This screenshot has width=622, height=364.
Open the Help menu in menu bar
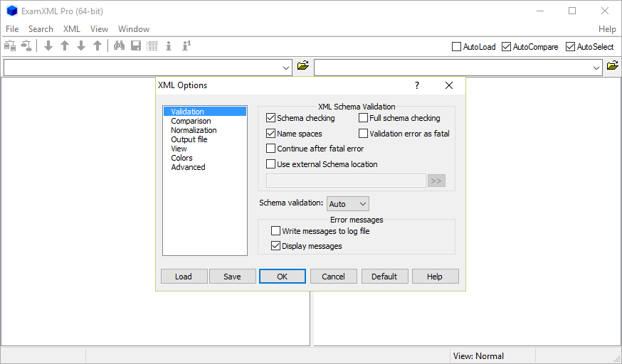coord(607,29)
